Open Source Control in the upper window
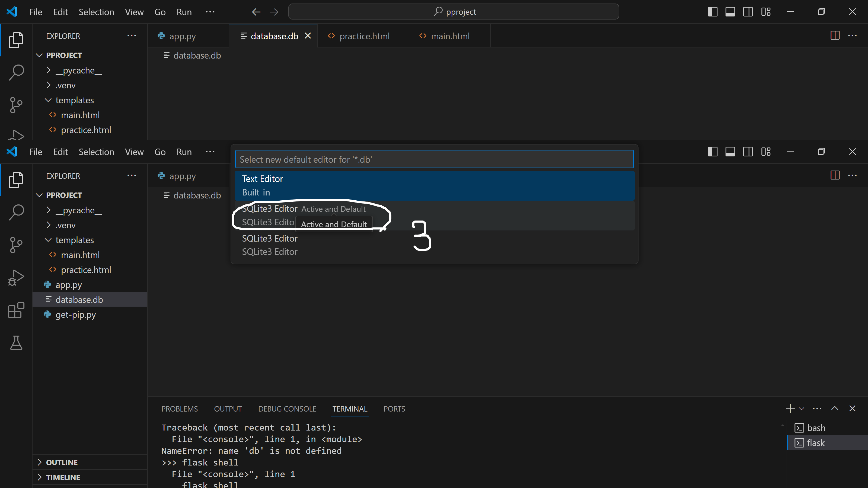Screen dimensions: 868x488 click(x=16, y=105)
